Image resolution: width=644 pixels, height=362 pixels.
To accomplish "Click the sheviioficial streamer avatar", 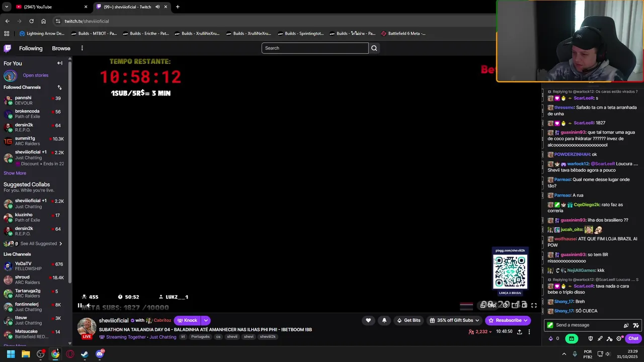I will pyautogui.click(x=87, y=327).
